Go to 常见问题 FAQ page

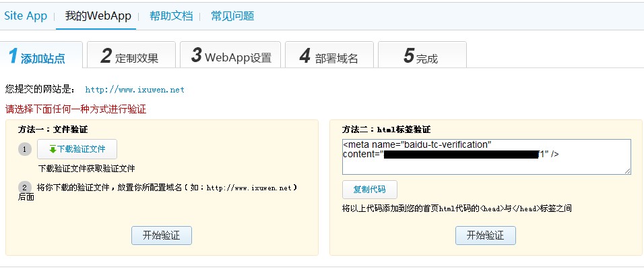click(232, 16)
